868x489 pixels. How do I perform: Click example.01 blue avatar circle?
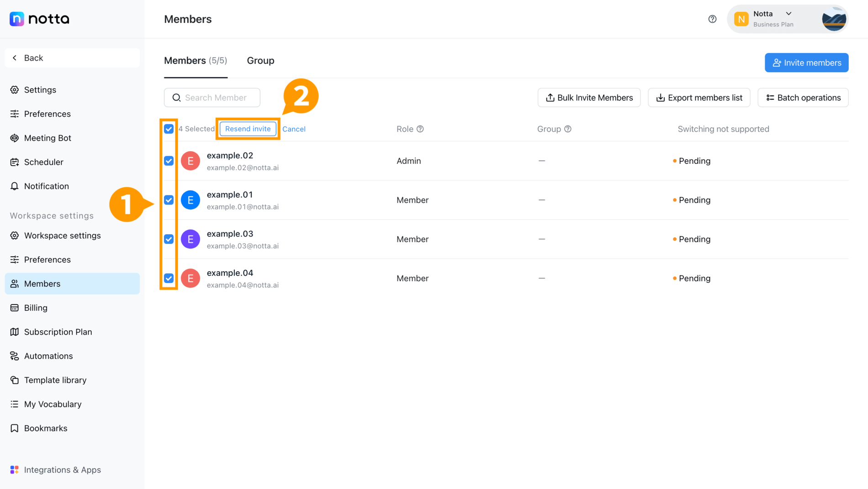click(191, 200)
